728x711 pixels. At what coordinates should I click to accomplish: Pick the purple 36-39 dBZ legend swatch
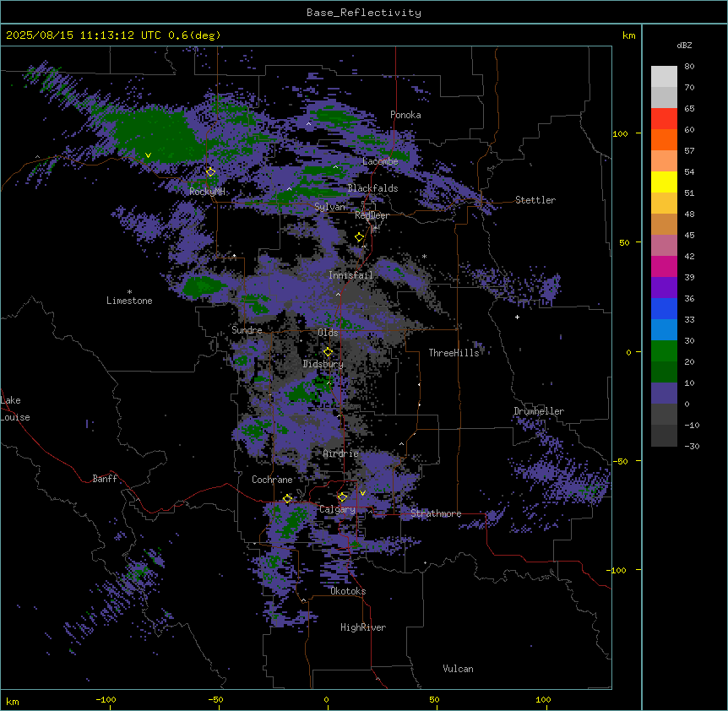(x=664, y=288)
